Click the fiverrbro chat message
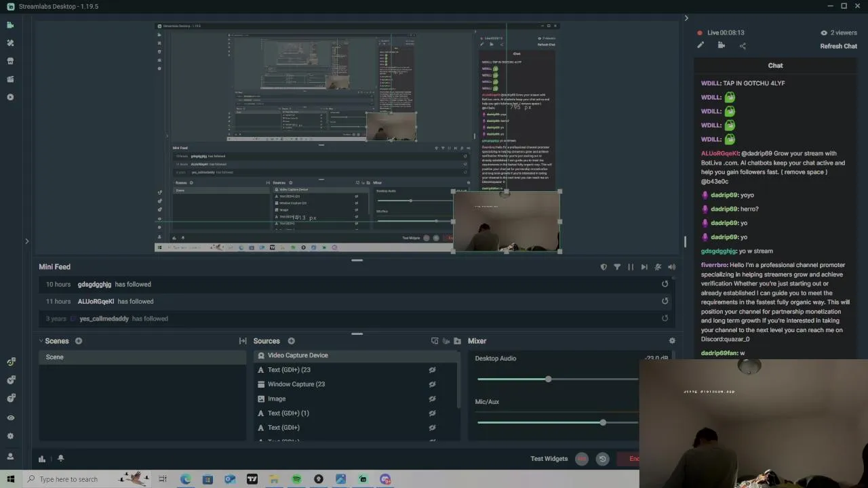 coord(775,302)
